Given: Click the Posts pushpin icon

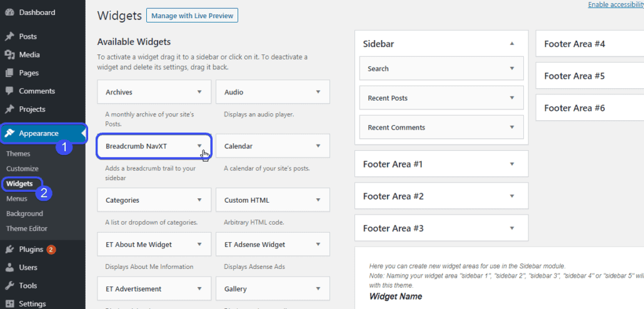Looking at the screenshot, I should tap(9, 36).
